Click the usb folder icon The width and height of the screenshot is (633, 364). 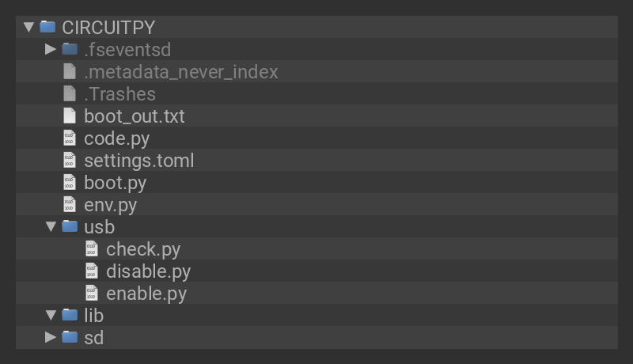[70, 226]
